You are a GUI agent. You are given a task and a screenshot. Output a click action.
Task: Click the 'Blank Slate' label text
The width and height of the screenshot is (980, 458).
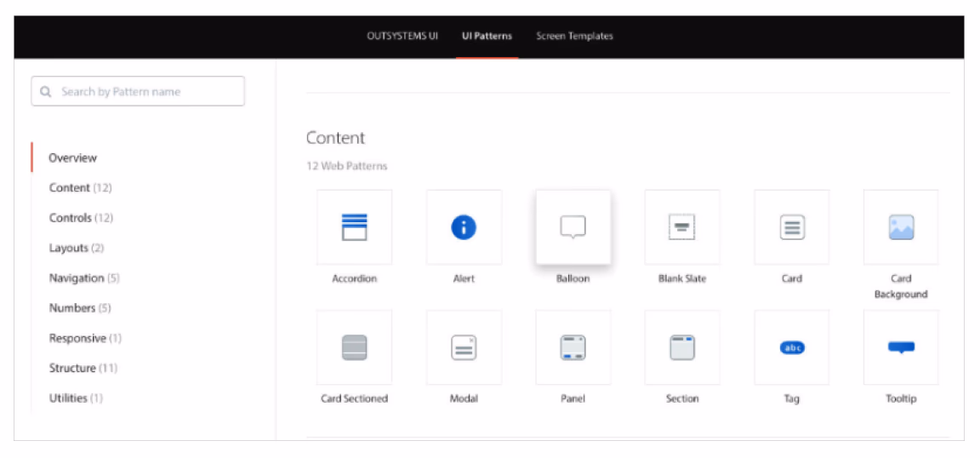click(682, 278)
